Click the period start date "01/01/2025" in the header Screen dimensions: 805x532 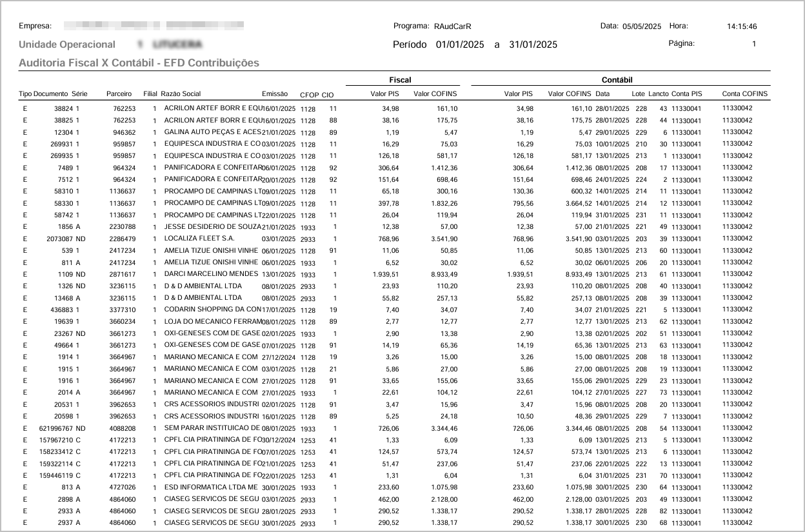click(460, 45)
